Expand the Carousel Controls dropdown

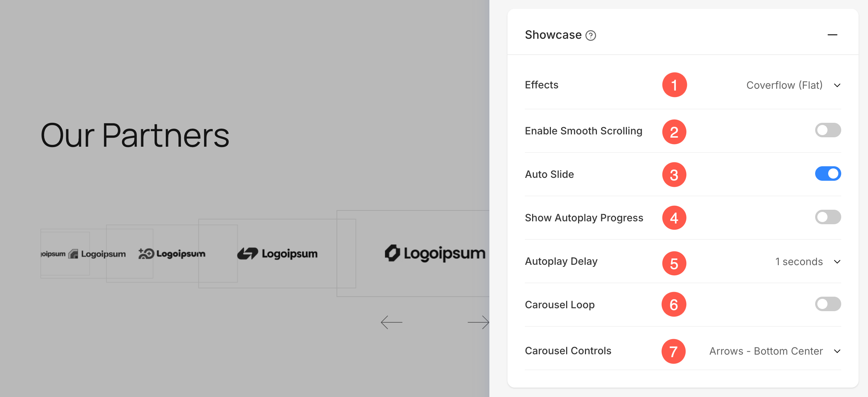775,351
